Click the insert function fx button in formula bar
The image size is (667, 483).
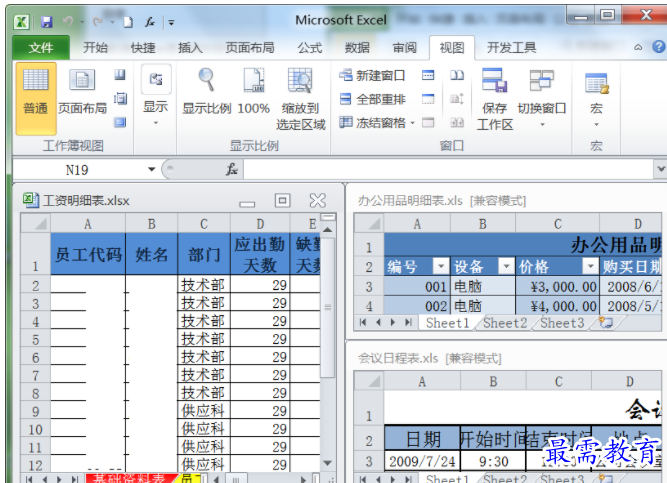tap(232, 169)
